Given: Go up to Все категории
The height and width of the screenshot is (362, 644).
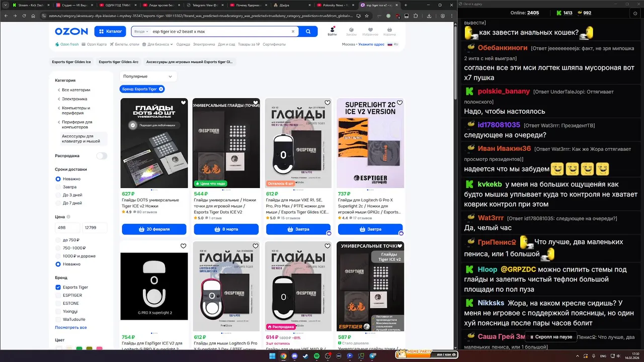Looking at the screenshot, I should 75,90.
